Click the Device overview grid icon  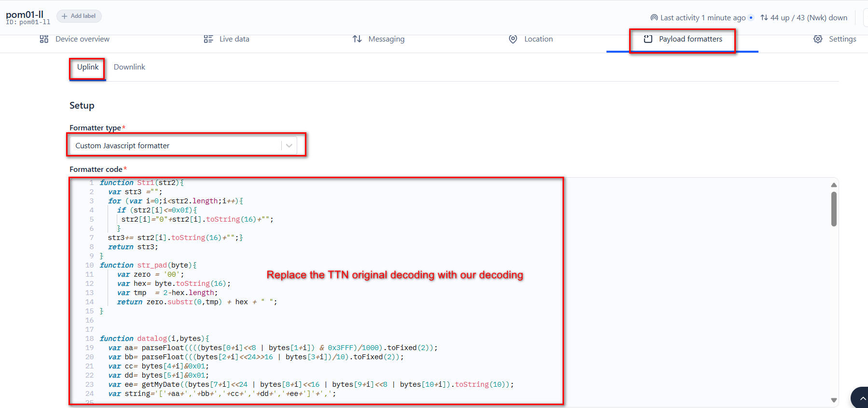44,39
